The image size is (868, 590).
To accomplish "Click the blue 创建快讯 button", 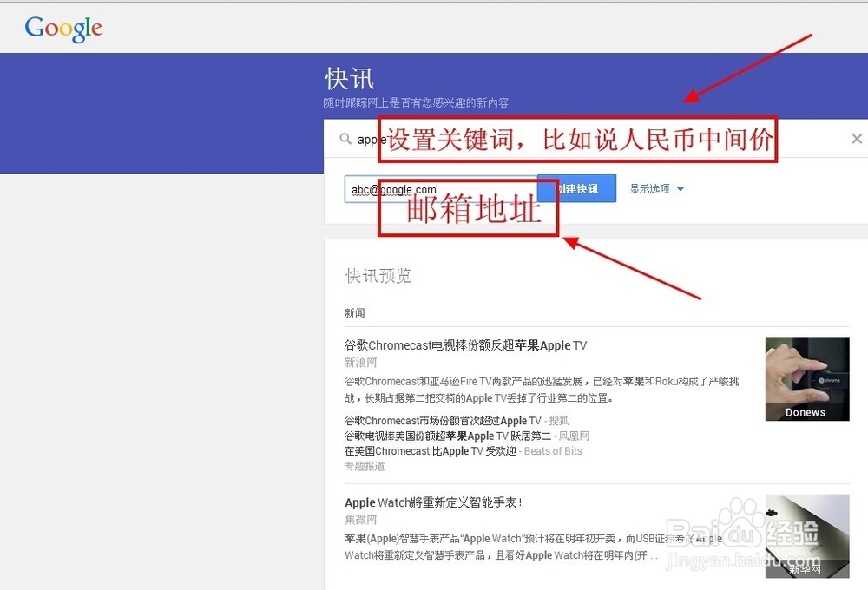I will [576, 189].
